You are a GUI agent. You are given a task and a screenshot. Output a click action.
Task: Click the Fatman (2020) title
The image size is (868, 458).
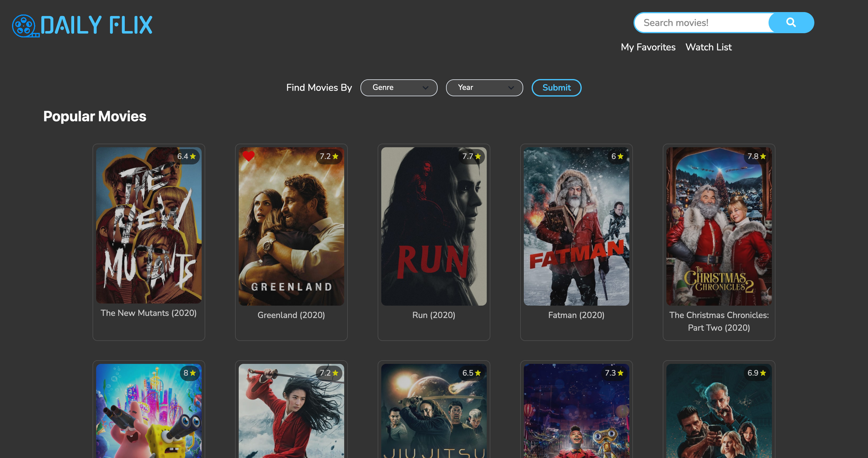[x=576, y=315]
